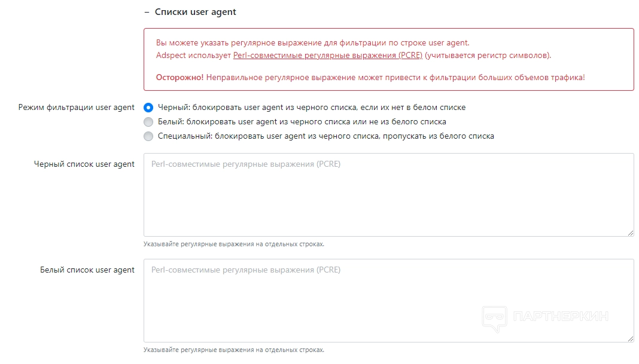This screenshot has width=639, height=364.
Task: Open the Perl-совместимые регулярные выражения (PCRE) link
Action: [x=328, y=56]
